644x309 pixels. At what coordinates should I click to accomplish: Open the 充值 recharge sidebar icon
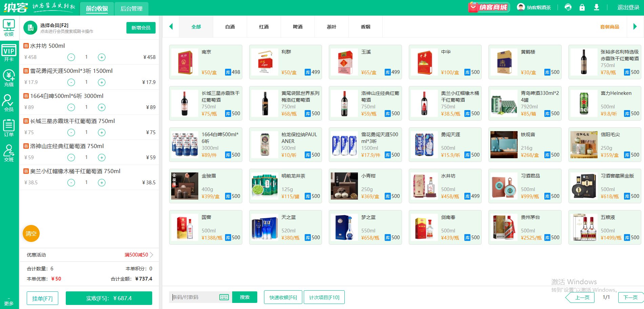pyautogui.click(x=9, y=78)
